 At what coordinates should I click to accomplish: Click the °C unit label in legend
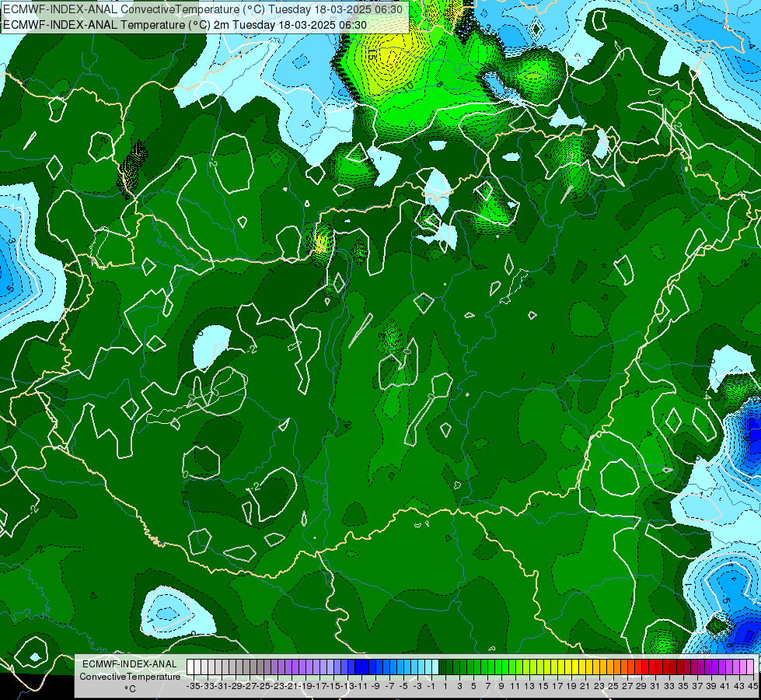(x=130, y=689)
